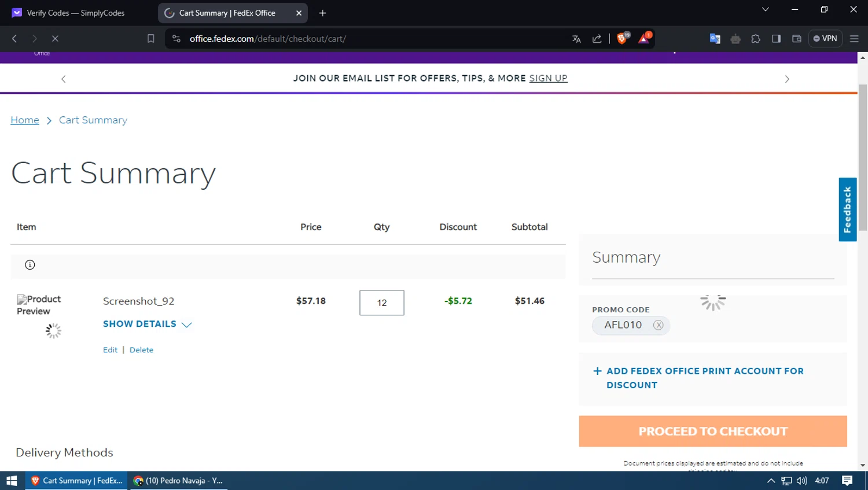
Task: Click the $51.46 subtotal value
Action: [529, 301]
